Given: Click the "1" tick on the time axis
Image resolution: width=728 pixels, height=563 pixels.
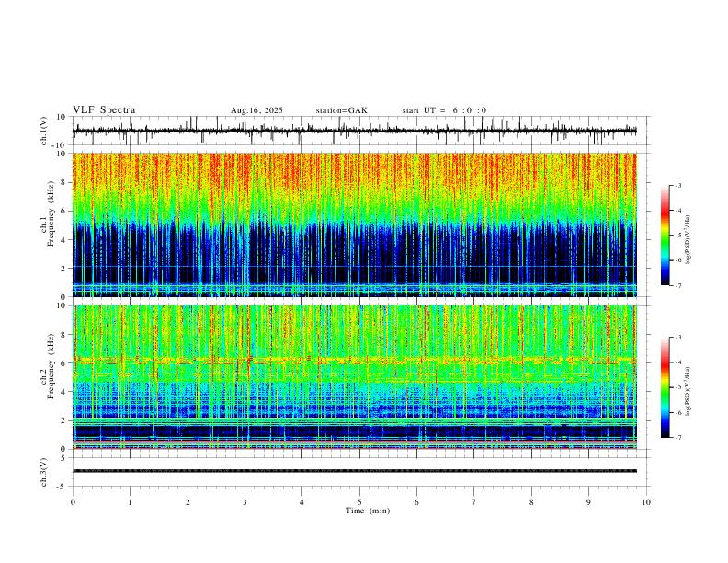Looking at the screenshot, I should point(130,502).
